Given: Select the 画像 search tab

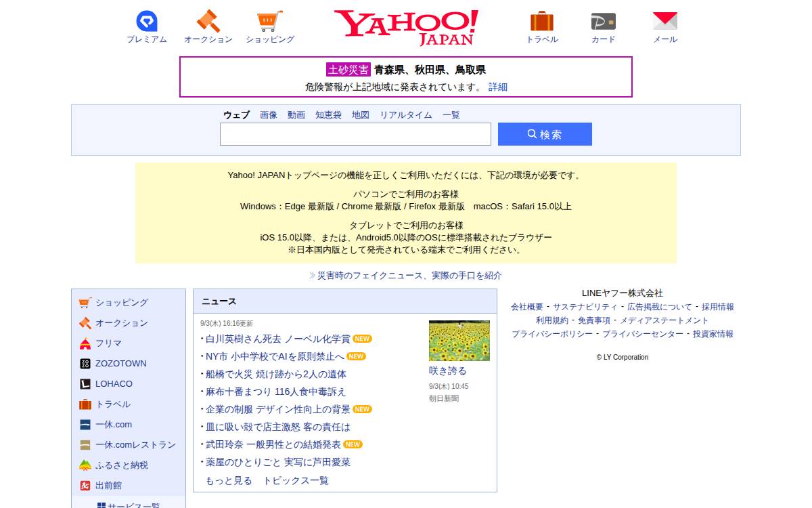Looking at the screenshot, I should (269, 115).
